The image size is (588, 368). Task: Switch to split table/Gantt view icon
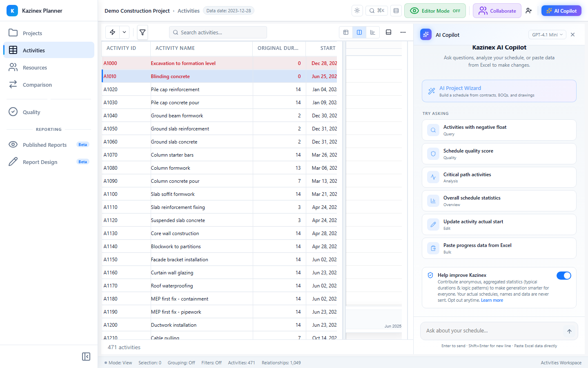(x=359, y=32)
